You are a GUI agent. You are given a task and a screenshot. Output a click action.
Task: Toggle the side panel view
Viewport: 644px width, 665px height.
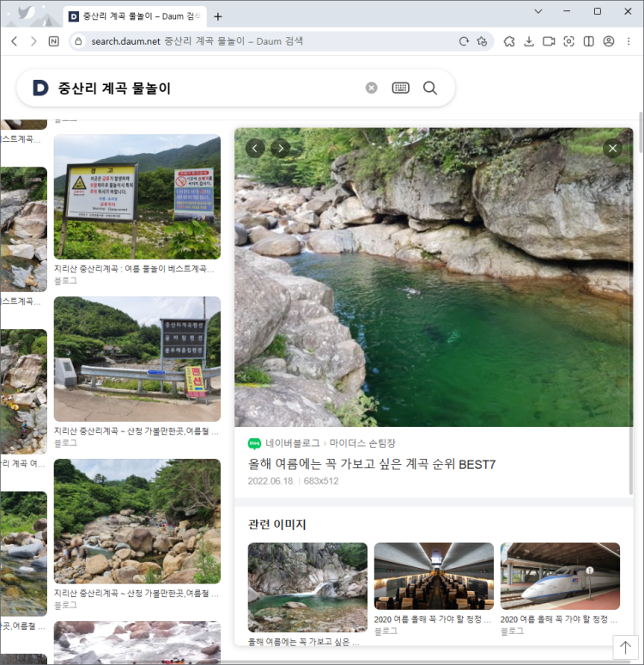[588, 41]
